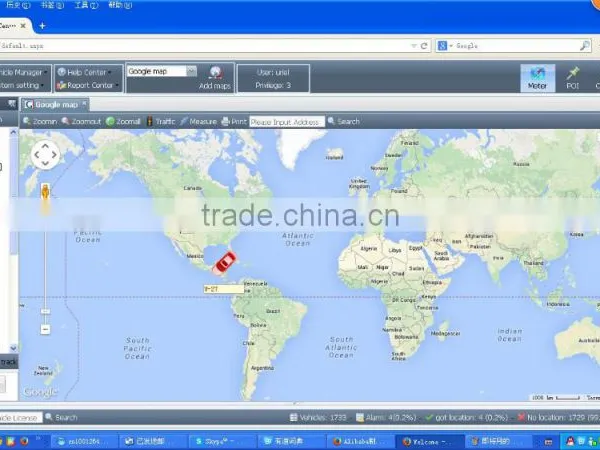Click the QQ penguin tray icon
The height and width of the screenshot is (450, 600).
(x=570, y=442)
